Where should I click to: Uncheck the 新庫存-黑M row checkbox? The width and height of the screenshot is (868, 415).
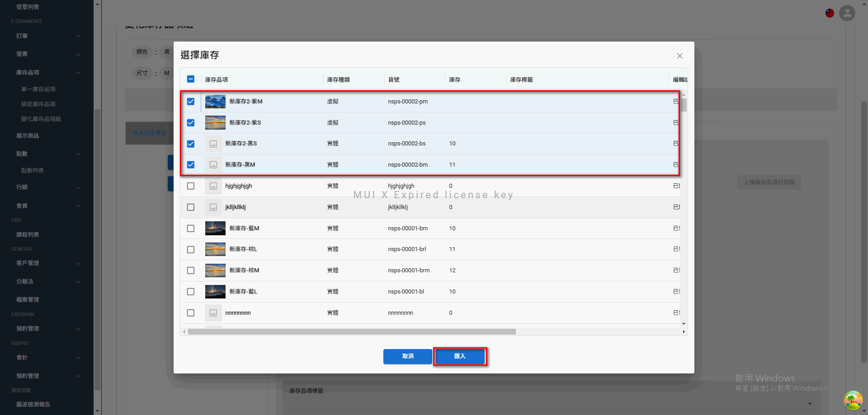[x=191, y=165]
